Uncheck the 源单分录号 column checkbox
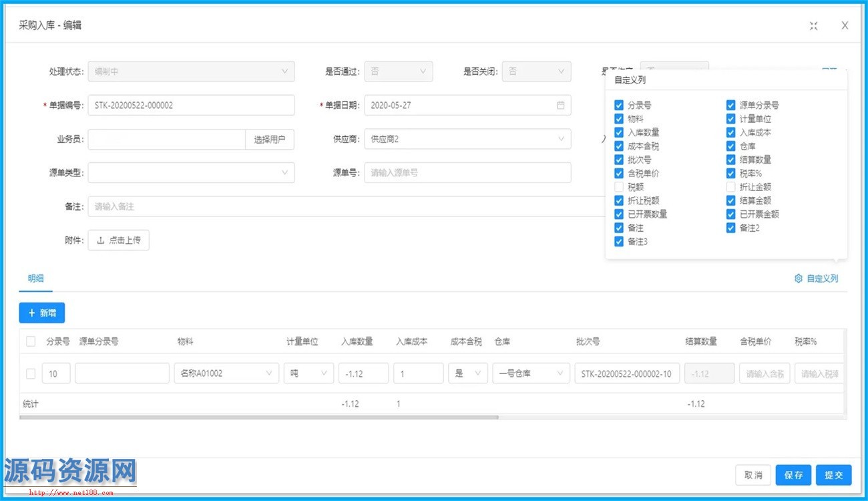Screen dimensions: 868x501 (730, 106)
